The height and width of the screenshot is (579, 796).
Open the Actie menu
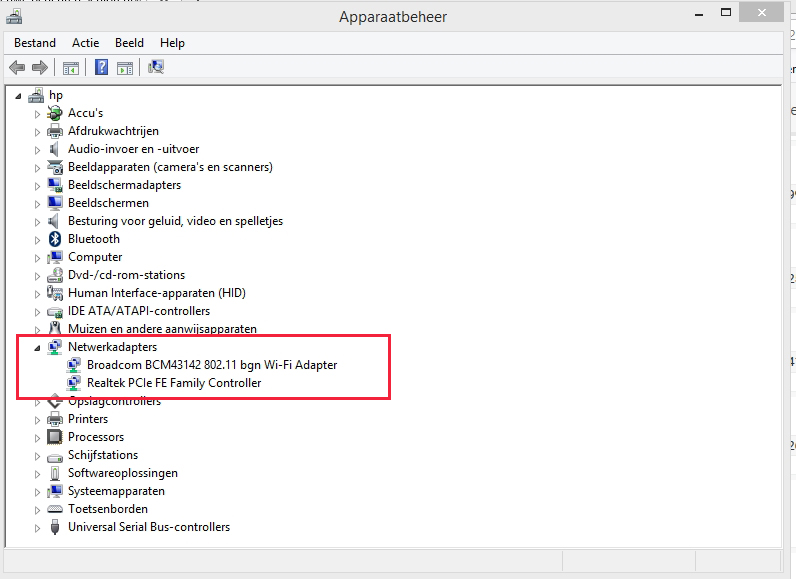tap(85, 43)
